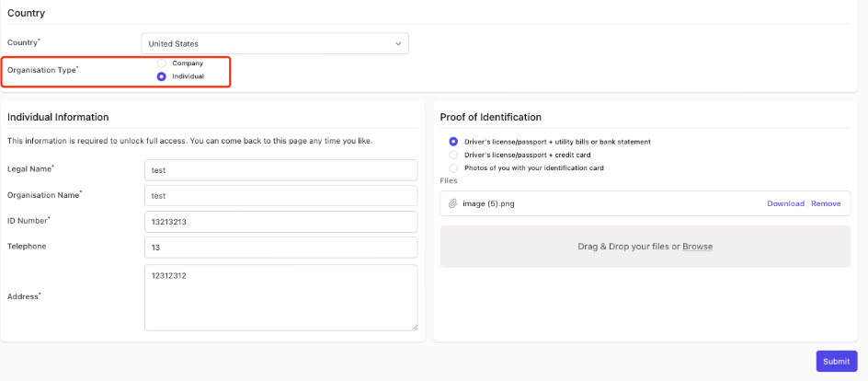Select the Individual organisation type
The width and height of the screenshot is (868, 381).
pyautogui.click(x=162, y=76)
